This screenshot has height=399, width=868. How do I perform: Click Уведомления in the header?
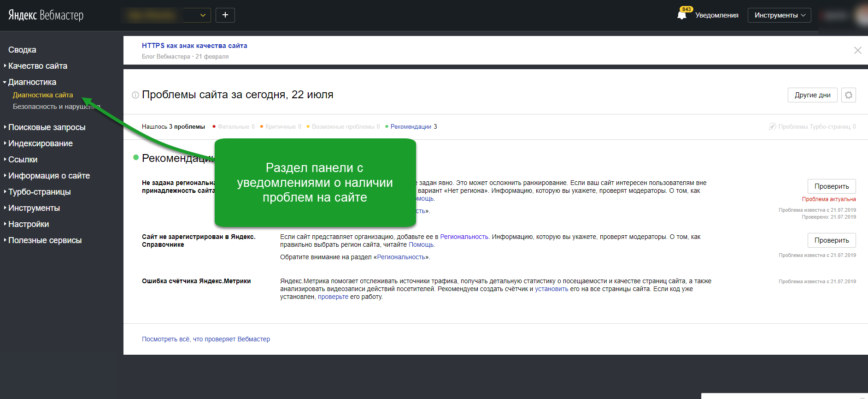717,15
